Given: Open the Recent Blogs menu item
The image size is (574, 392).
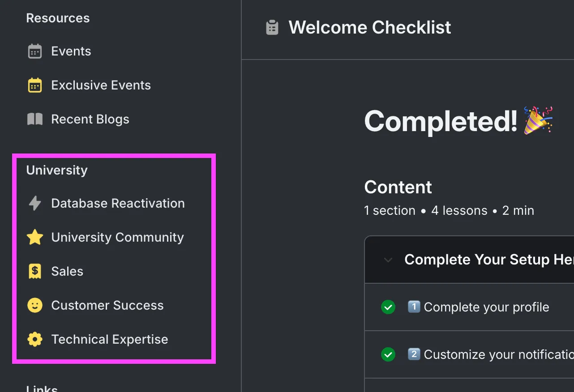Looking at the screenshot, I should pyautogui.click(x=90, y=119).
